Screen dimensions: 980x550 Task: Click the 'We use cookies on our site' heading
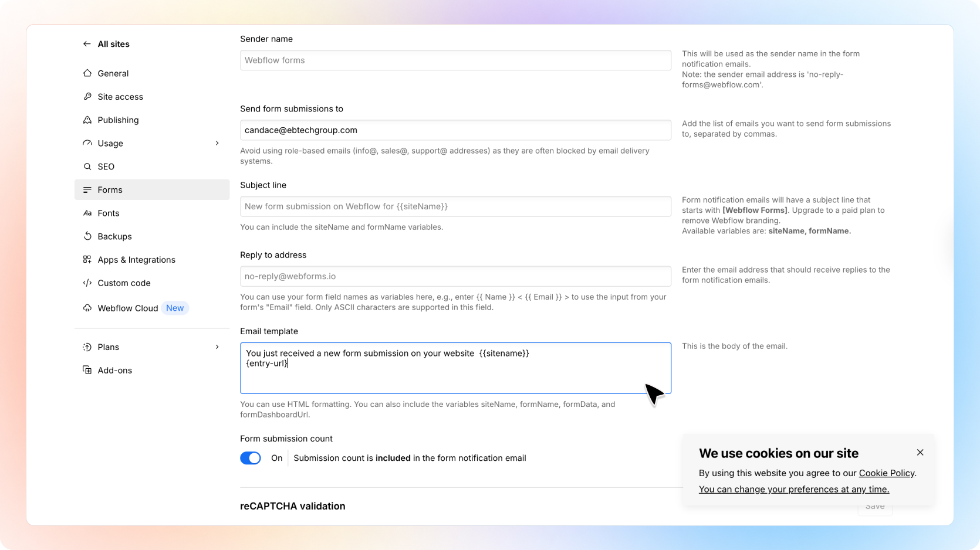coord(779,453)
